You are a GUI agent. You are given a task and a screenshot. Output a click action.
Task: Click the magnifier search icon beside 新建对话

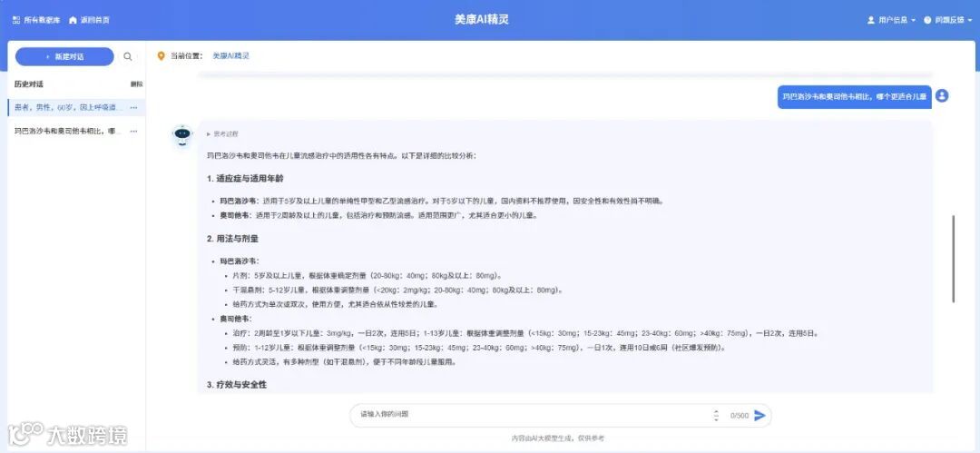[x=128, y=56]
